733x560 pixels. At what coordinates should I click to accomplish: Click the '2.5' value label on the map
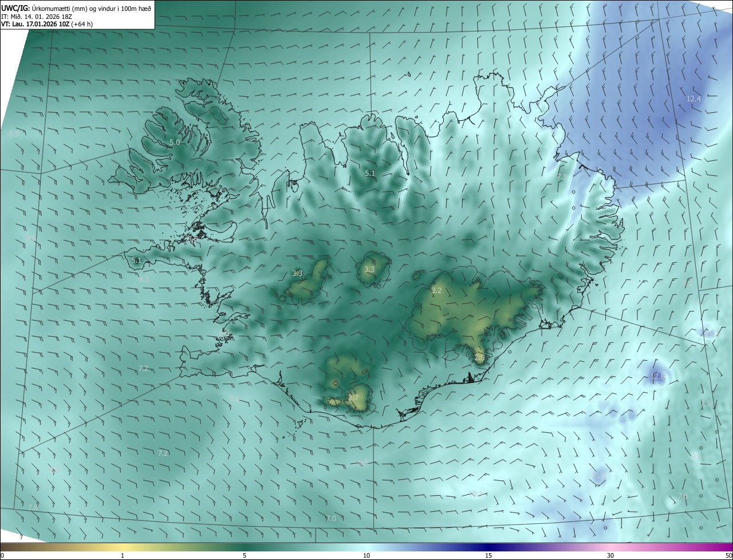tap(479, 358)
